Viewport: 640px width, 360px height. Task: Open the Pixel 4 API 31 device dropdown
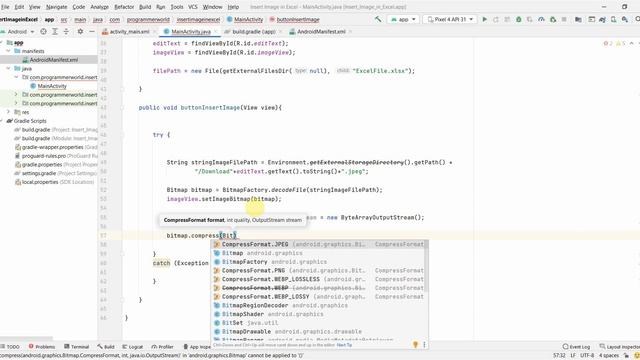[450, 19]
